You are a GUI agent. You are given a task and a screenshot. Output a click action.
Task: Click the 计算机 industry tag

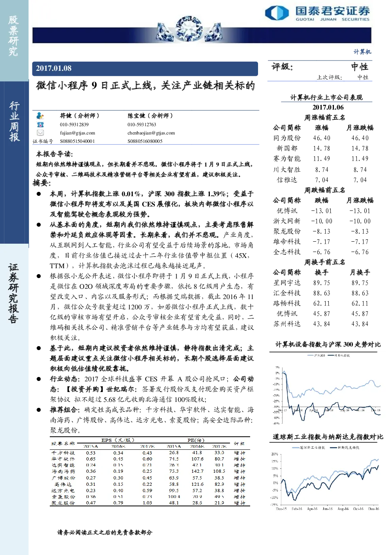[362, 52]
